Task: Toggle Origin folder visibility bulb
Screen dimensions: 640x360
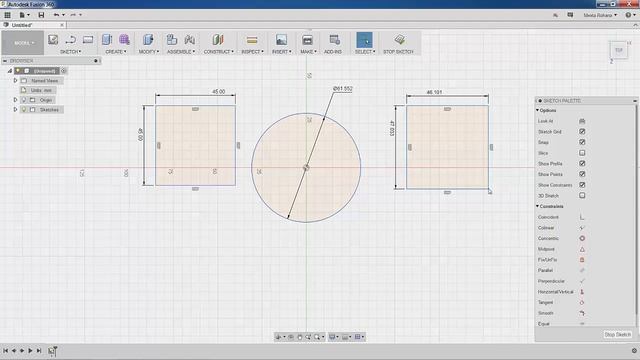Action: 24,100
